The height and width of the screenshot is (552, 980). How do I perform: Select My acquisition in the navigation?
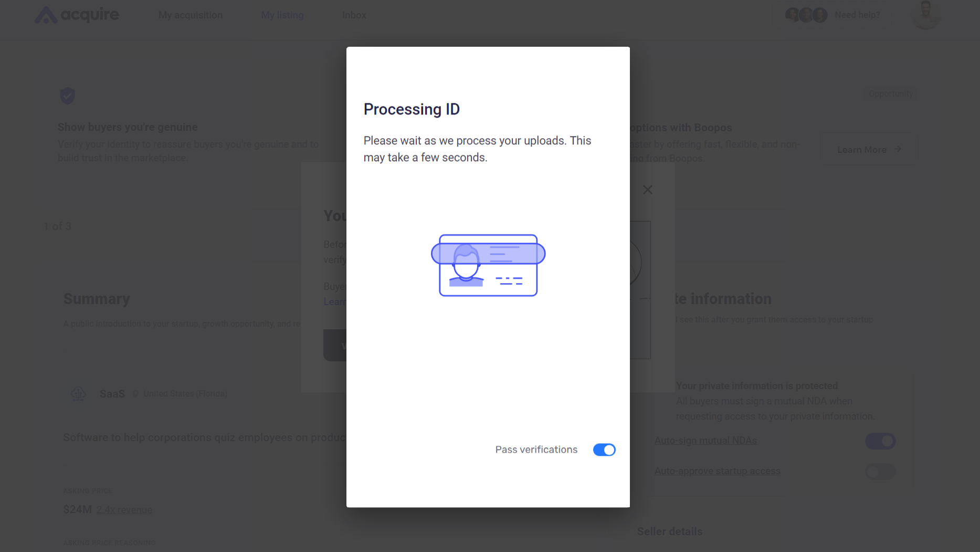coord(190,15)
